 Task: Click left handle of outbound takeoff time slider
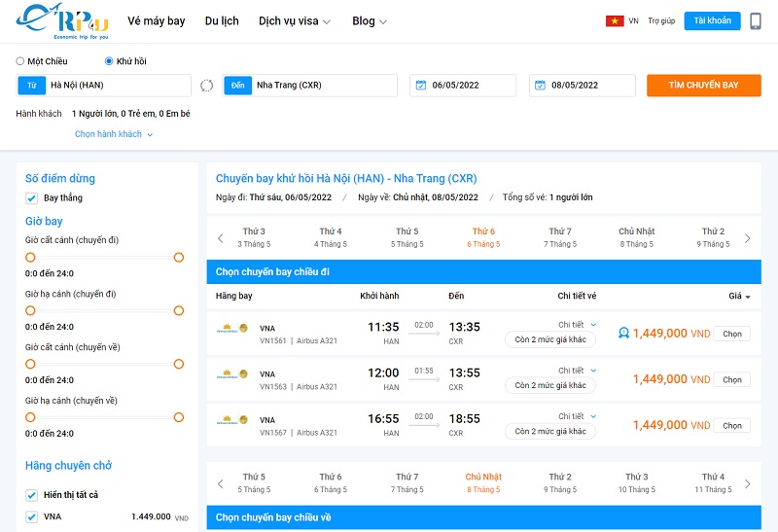[30, 257]
